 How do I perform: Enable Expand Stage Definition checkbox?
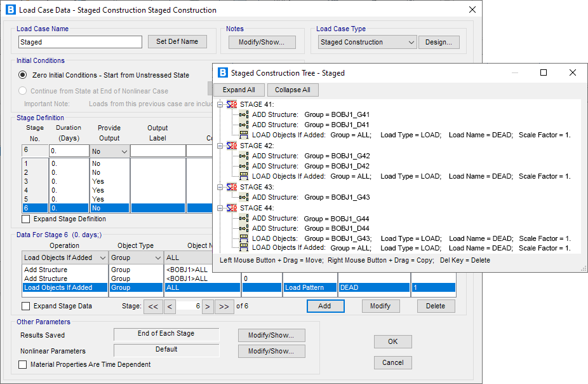25,219
